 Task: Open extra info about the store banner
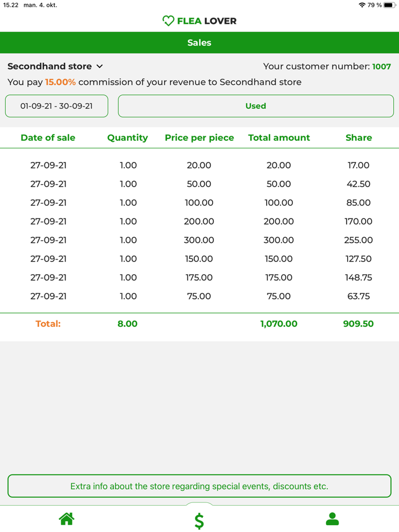199,486
